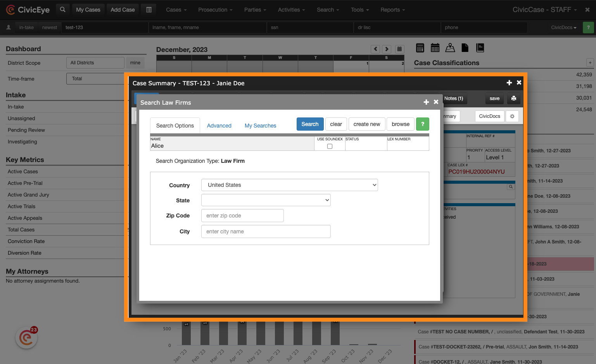Open the Active Grand Jury metric
Viewport: 596px width, 364px height.
[x=28, y=195]
